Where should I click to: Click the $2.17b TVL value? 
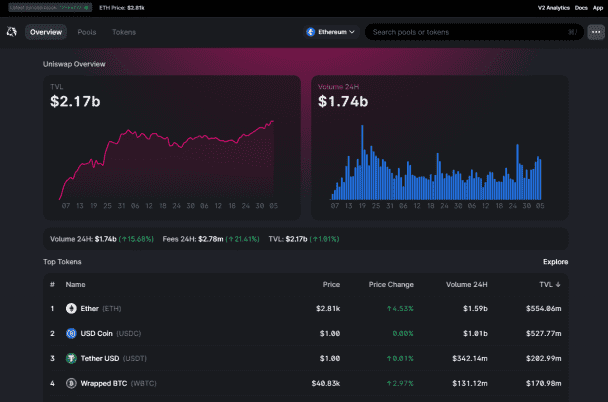(x=75, y=102)
